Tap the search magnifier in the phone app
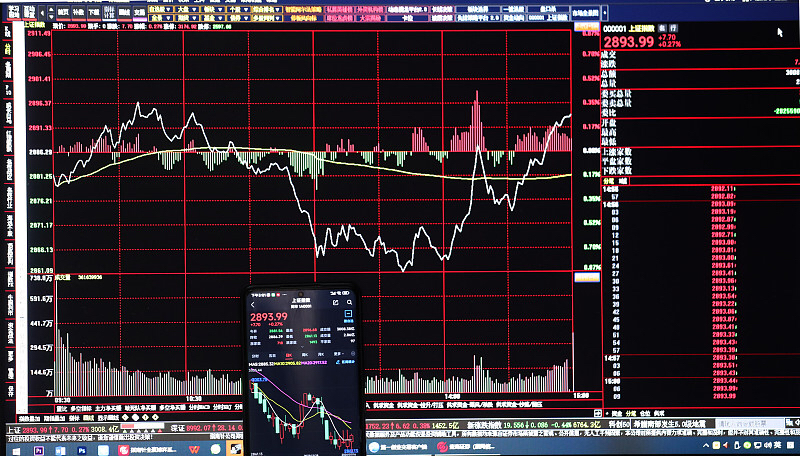The image size is (800, 456). (x=349, y=302)
